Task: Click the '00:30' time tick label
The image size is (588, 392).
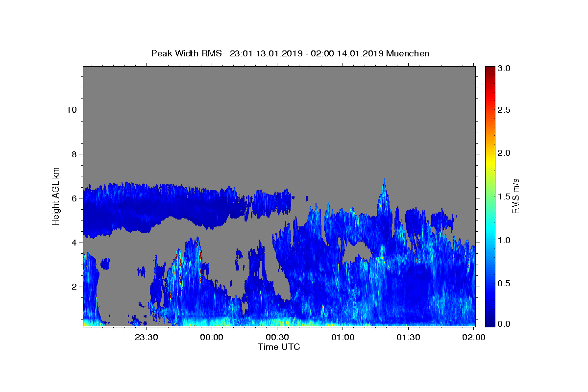Action: tap(277, 338)
